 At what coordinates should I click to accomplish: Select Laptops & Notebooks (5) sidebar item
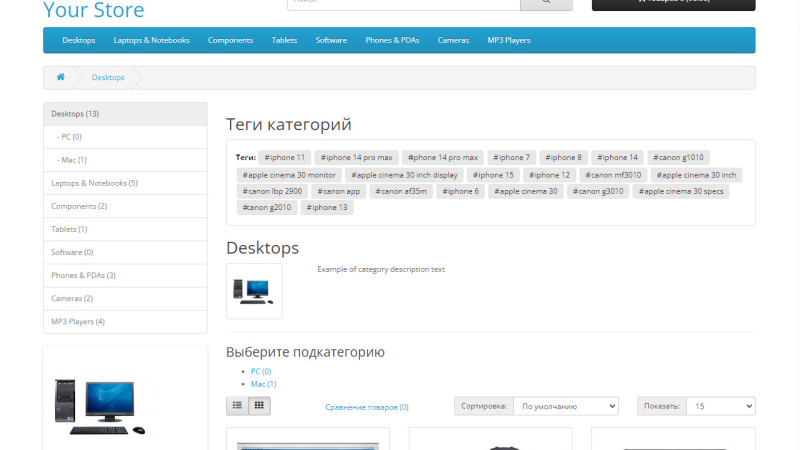pos(126,183)
